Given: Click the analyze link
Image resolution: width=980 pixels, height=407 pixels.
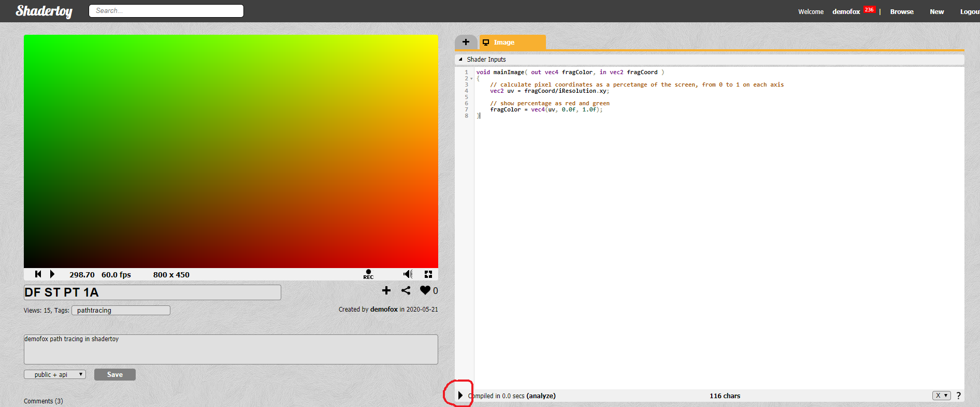Looking at the screenshot, I should coord(541,396).
